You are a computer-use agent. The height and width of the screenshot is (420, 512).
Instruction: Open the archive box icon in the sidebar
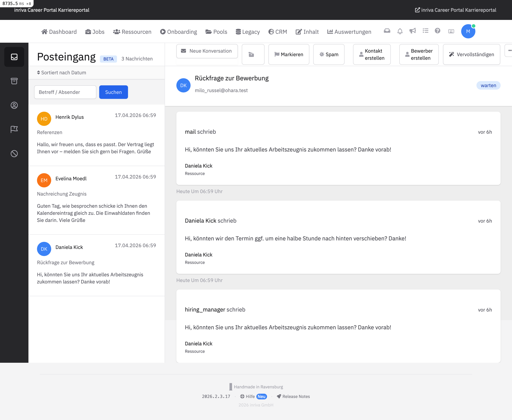pos(14,81)
